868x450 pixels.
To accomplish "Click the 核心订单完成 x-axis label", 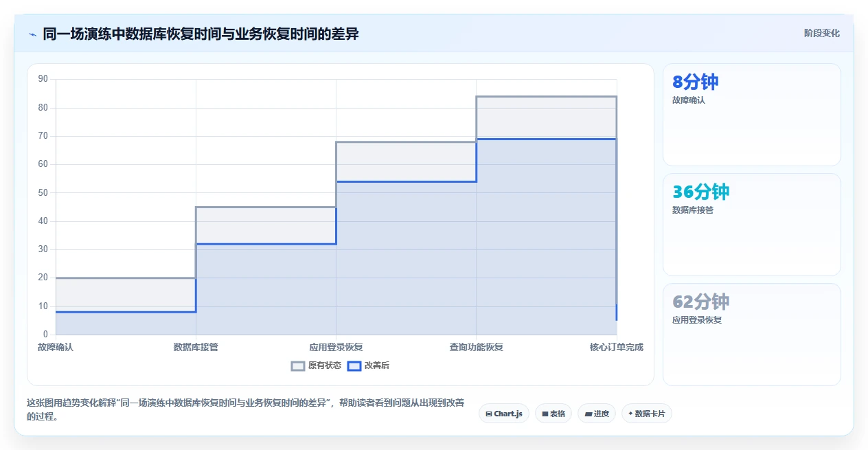I will 617,347.
